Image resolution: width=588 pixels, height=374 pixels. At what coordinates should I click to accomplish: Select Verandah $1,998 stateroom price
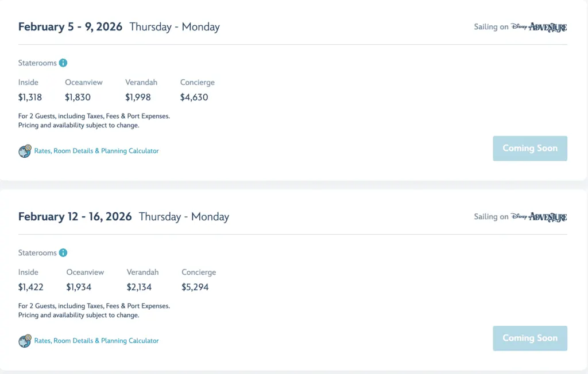point(138,98)
